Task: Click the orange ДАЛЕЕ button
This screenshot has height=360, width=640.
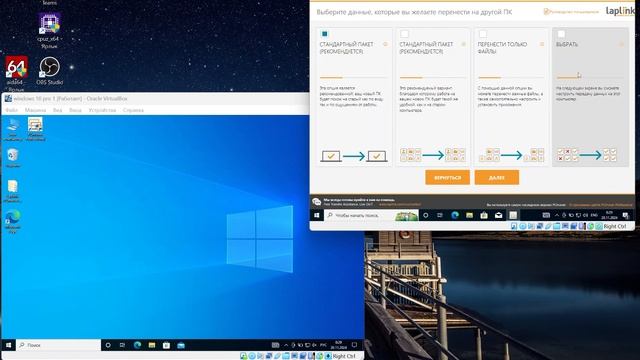Action: point(497,178)
